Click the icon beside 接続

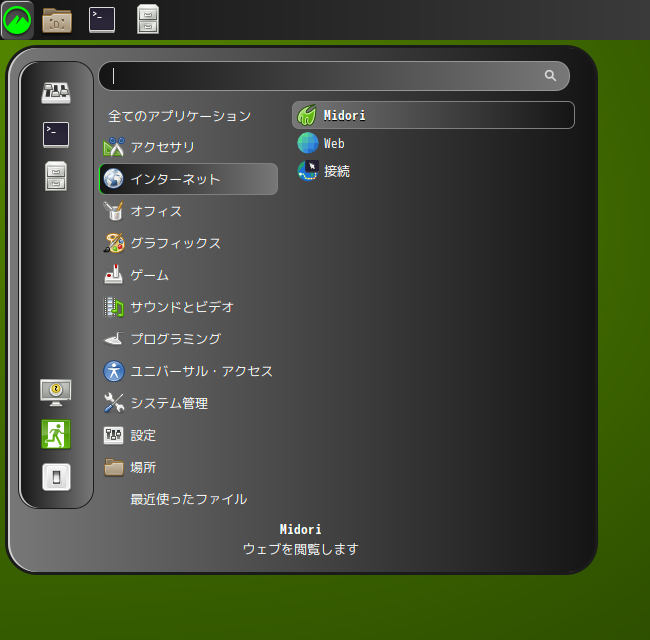(x=308, y=171)
